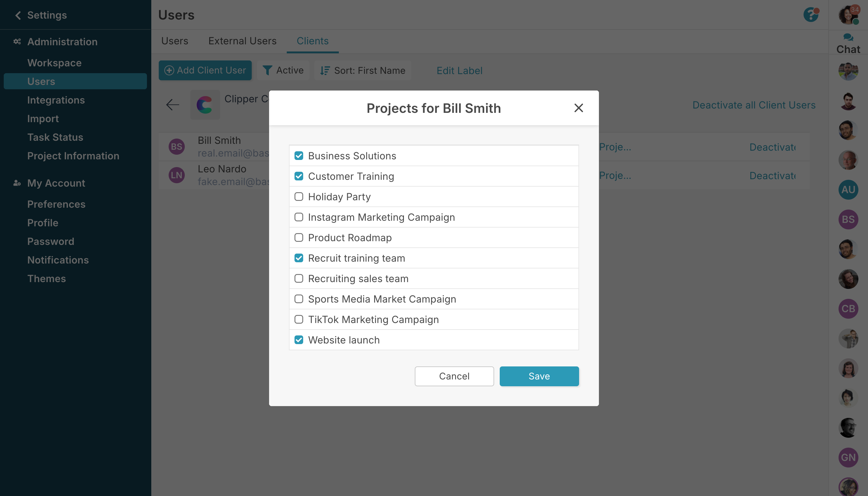The height and width of the screenshot is (496, 868).
Task: Open the Chat panel icon
Action: (x=848, y=38)
